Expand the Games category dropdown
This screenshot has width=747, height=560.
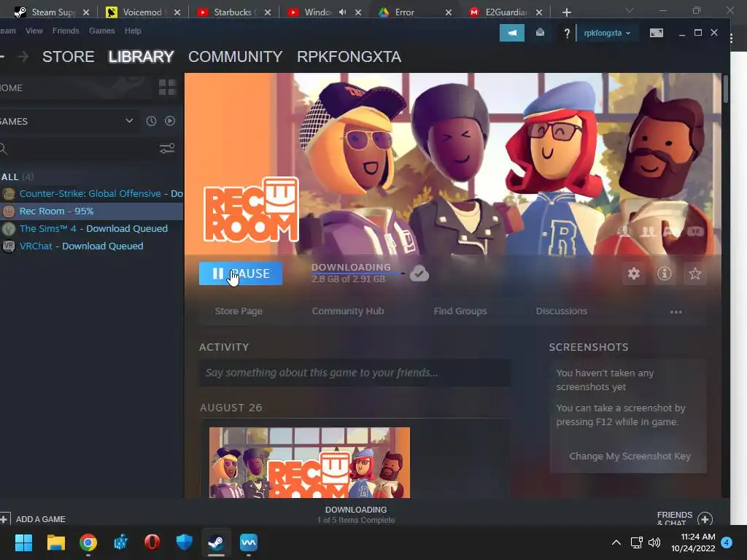(x=129, y=121)
